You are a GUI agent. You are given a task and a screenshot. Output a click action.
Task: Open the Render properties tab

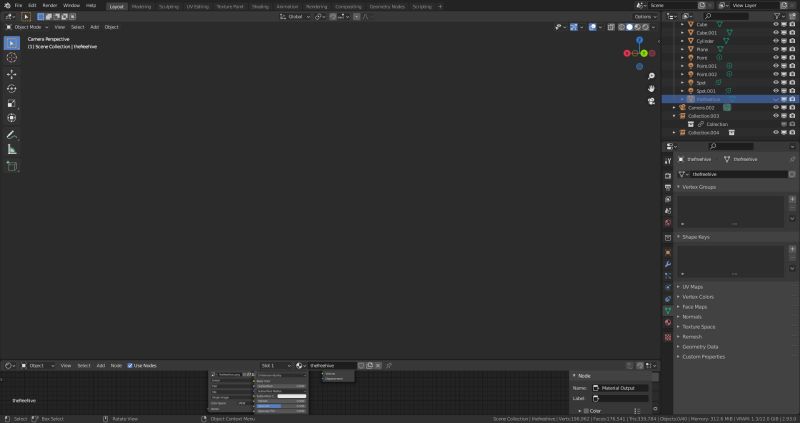tap(668, 176)
